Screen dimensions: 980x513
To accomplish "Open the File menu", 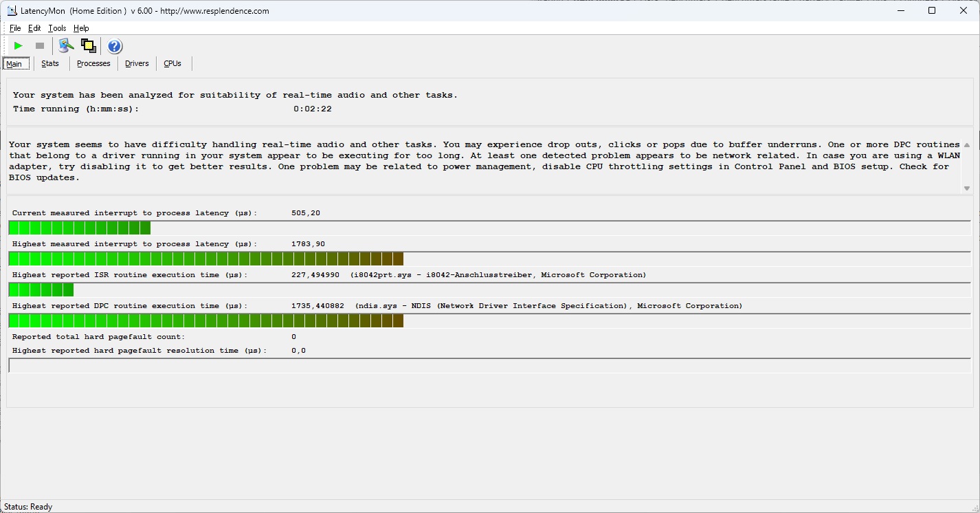I will pyautogui.click(x=15, y=28).
